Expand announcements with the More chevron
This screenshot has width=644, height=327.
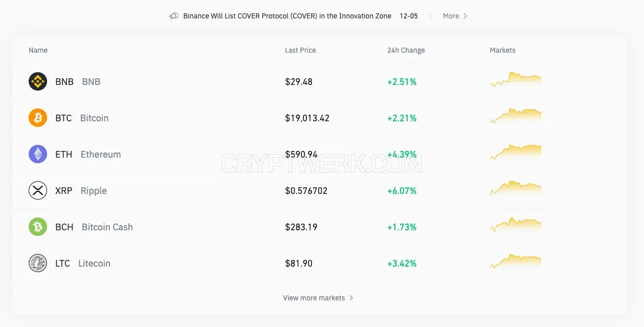pos(465,16)
